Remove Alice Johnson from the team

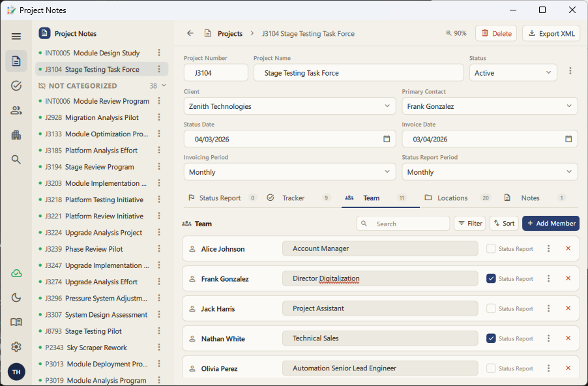tap(568, 248)
